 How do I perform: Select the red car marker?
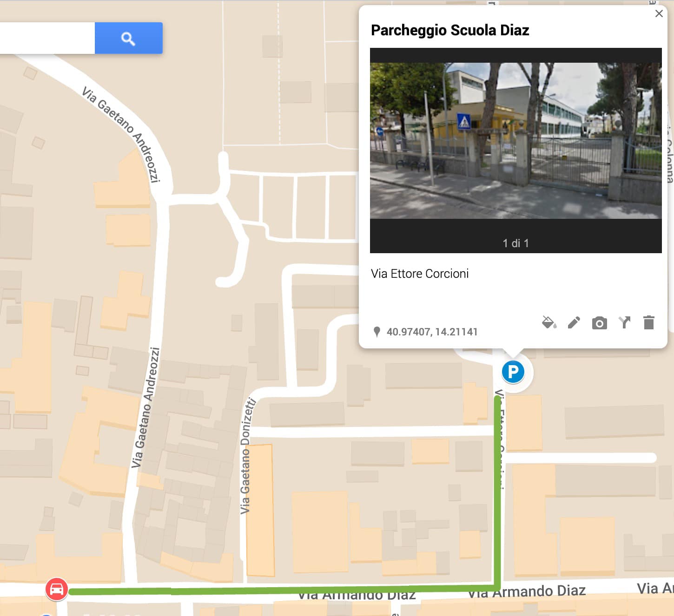[57, 590]
